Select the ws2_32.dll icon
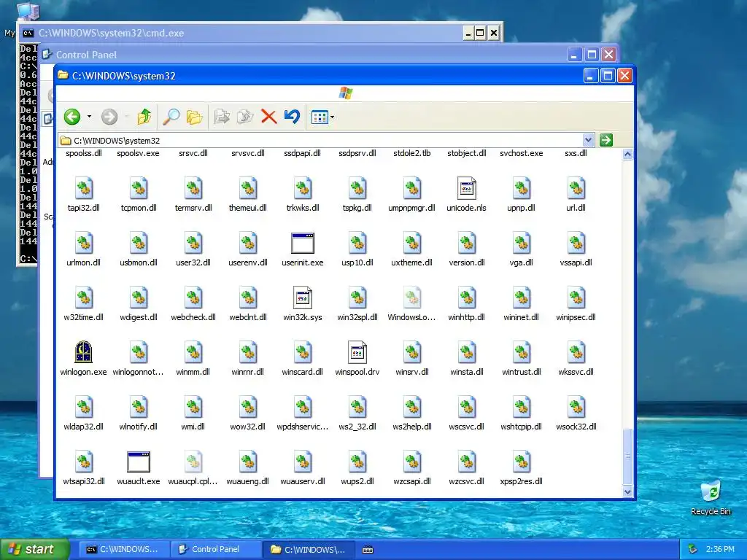The width and height of the screenshot is (747, 560). (x=357, y=407)
